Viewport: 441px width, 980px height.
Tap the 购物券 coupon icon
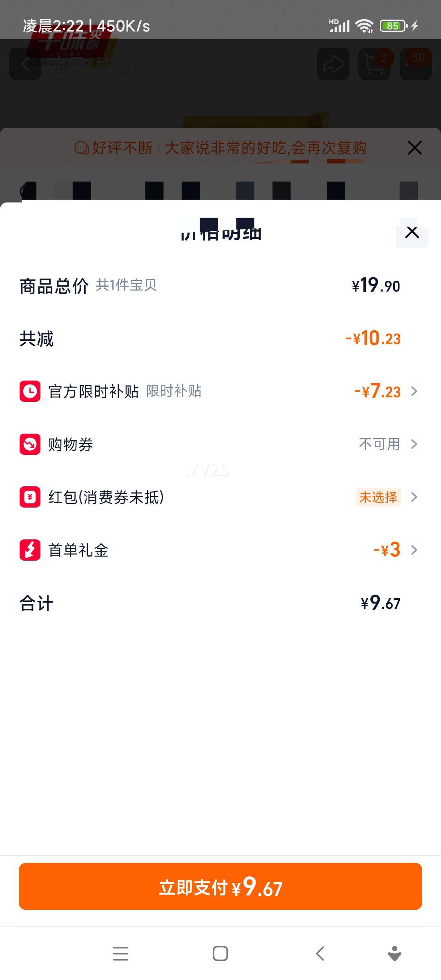30,444
